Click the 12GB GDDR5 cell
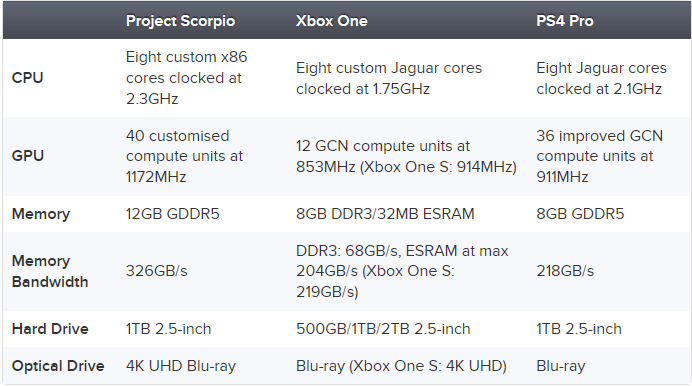 click(x=172, y=214)
